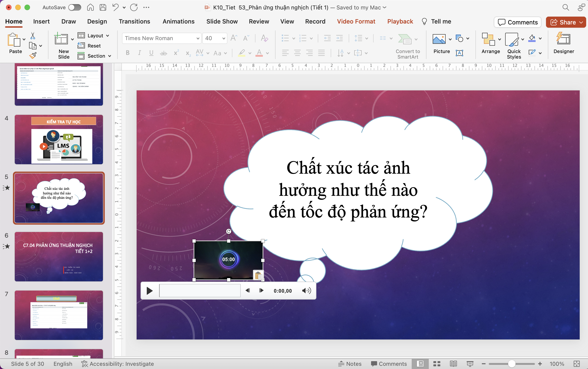Click the Paste clipboard icon

pyautogui.click(x=14, y=40)
